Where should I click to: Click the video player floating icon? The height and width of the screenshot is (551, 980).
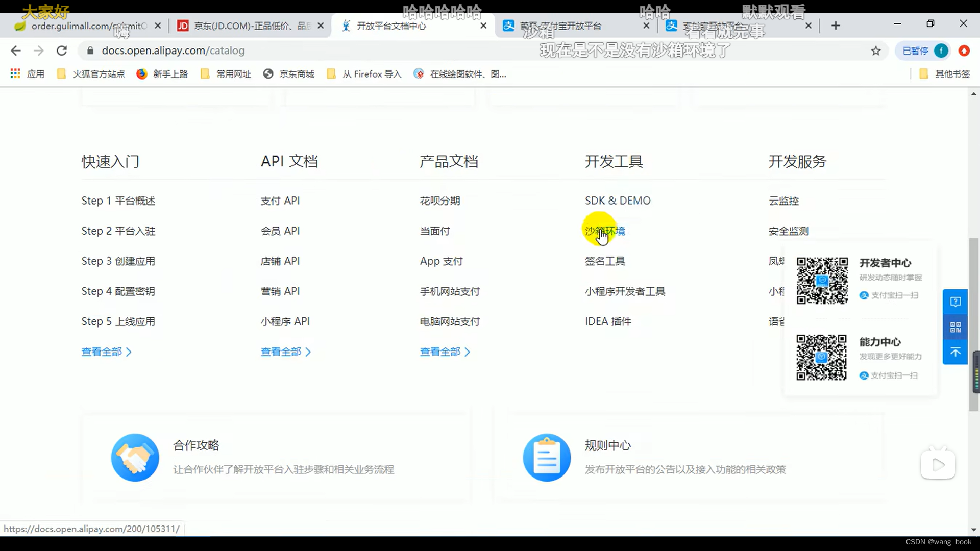tap(938, 464)
